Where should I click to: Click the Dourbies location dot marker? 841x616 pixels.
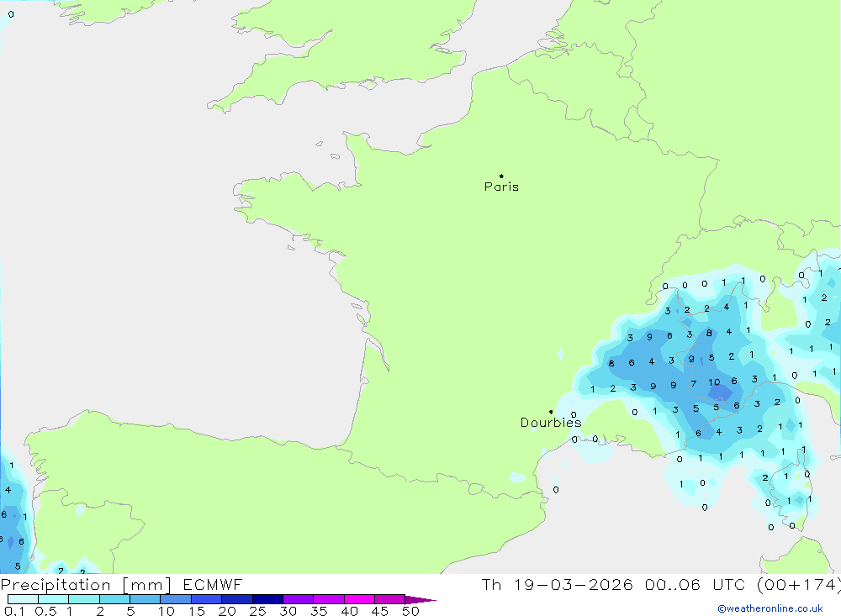pyautogui.click(x=551, y=412)
